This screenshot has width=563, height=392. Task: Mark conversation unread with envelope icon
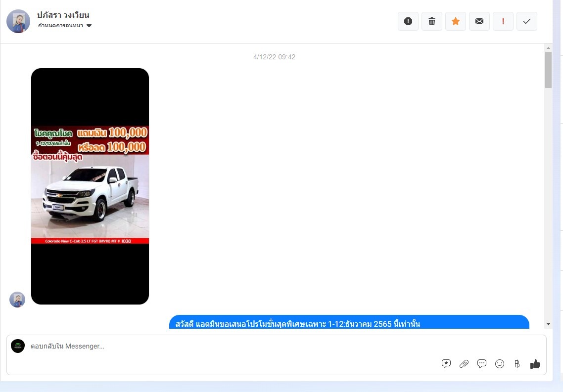pos(479,21)
